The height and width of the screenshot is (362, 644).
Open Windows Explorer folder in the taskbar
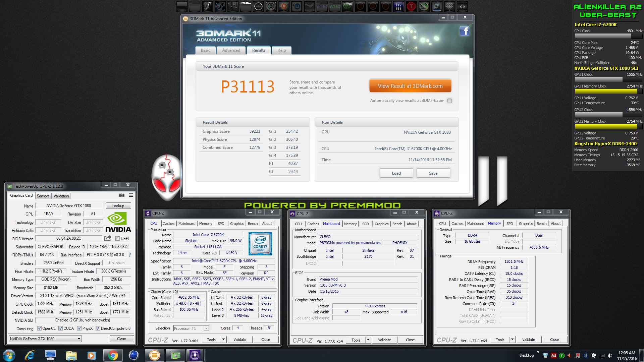pyautogui.click(x=71, y=355)
